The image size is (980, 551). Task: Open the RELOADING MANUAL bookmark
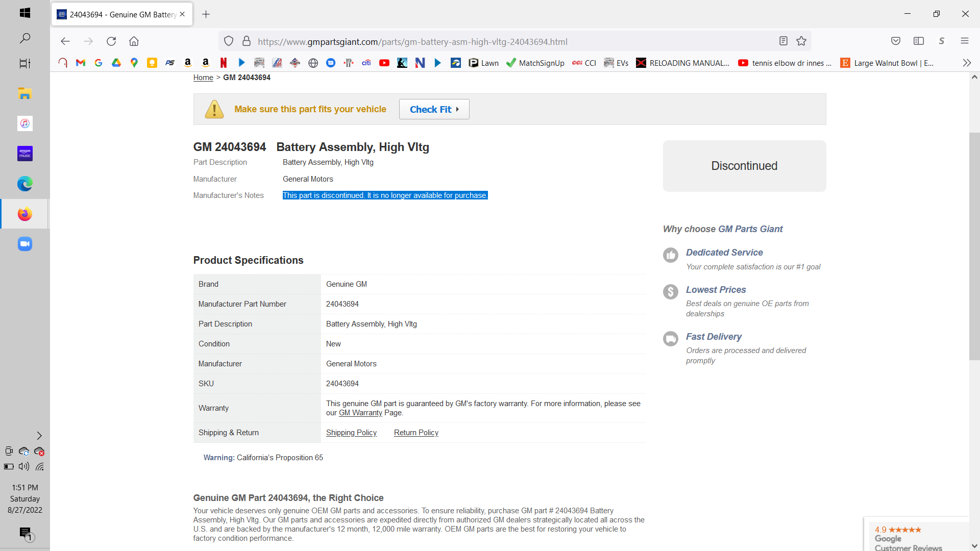click(683, 63)
